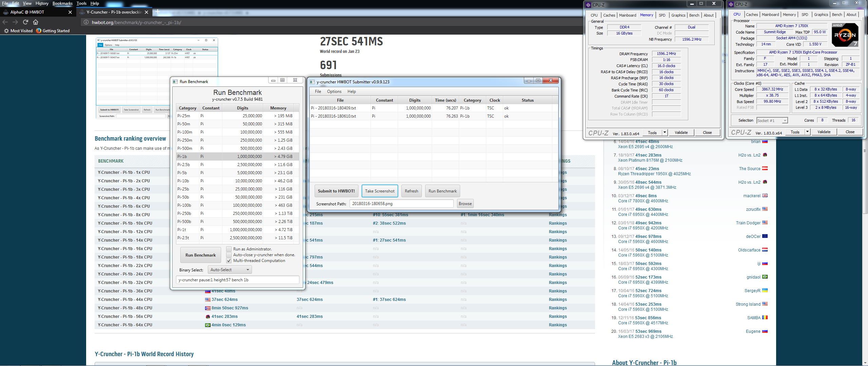Viewport: 868px width, 366px height.
Task: Toggle Auto-close y-cruncher when done
Action: (229, 255)
